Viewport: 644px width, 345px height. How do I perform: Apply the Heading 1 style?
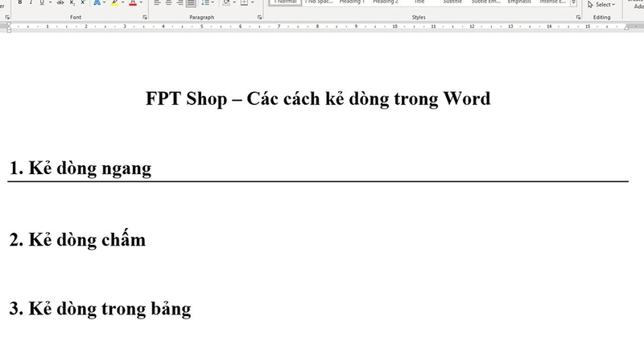(x=352, y=2)
